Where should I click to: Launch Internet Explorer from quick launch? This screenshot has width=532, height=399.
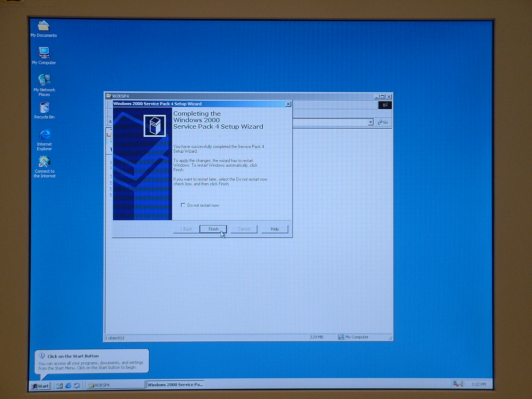pyautogui.click(x=68, y=386)
